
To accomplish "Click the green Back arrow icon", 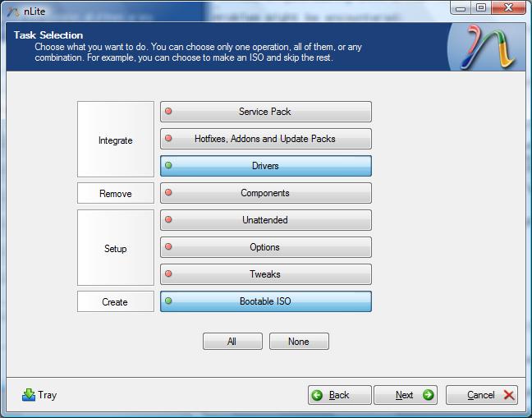I will (x=318, y=395).
